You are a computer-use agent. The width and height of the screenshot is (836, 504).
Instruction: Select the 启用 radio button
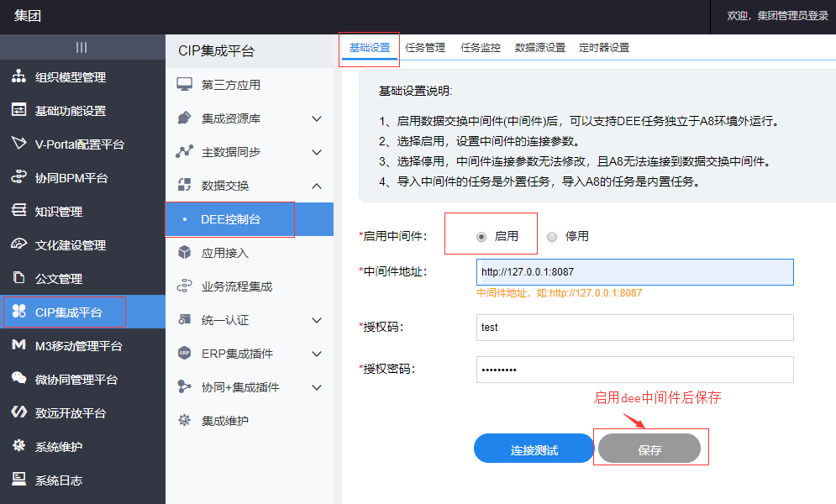click(481, 237)
